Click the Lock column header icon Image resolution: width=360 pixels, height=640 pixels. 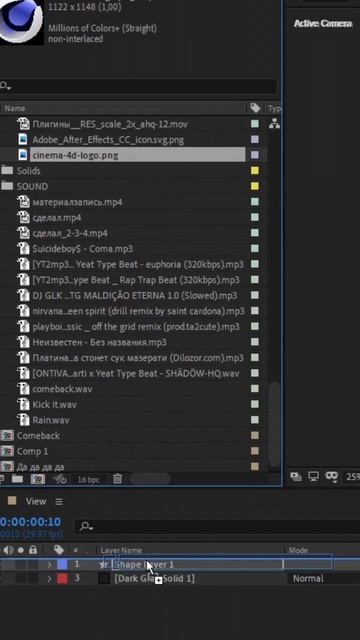click(33, 550)
